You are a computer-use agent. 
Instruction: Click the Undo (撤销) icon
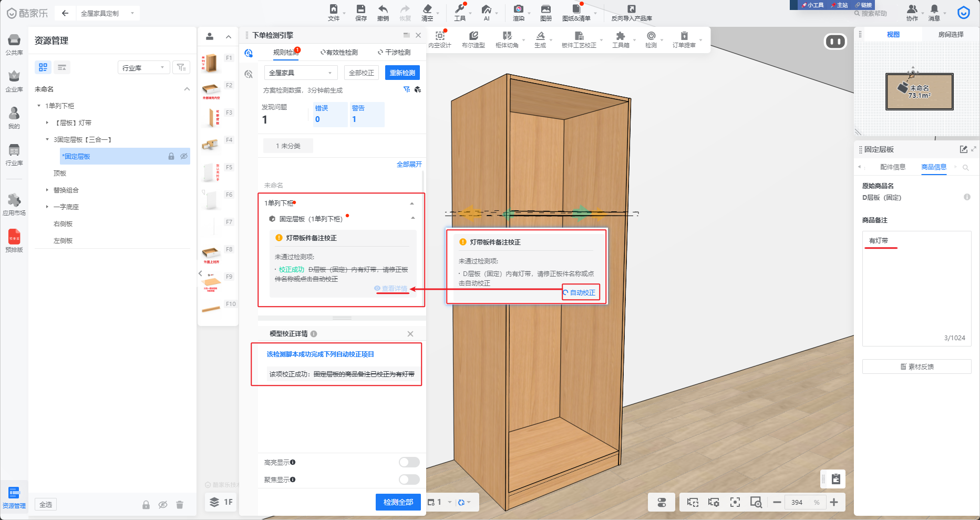[383, 9]
